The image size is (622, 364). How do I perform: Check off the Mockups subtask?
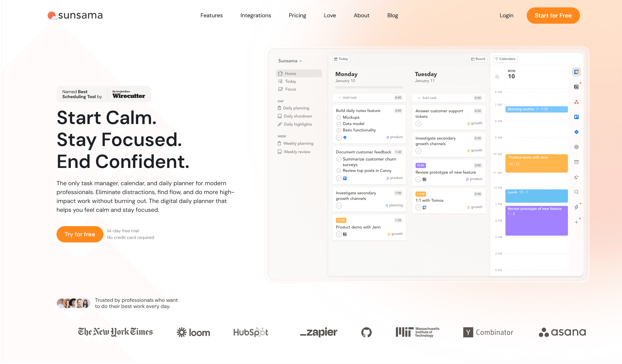(339, 117)
